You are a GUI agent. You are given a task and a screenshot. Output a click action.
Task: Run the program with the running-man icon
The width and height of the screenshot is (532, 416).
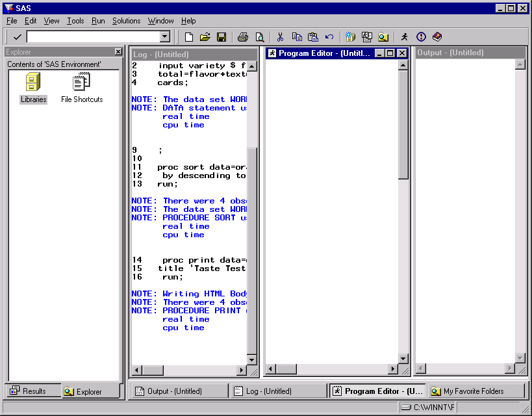coord(405,37)
